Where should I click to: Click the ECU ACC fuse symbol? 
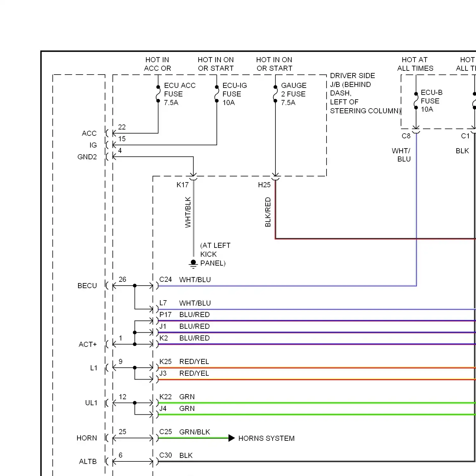[158, 94]
